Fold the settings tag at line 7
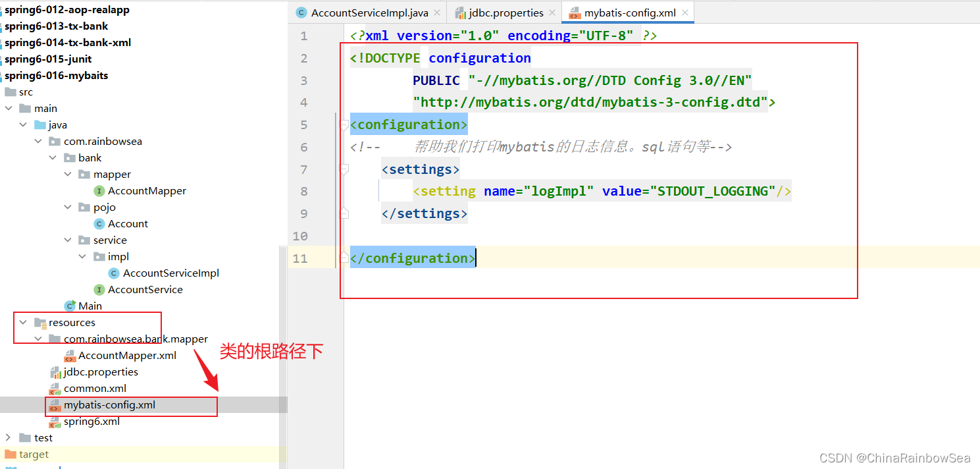 [x=344, y=169]
